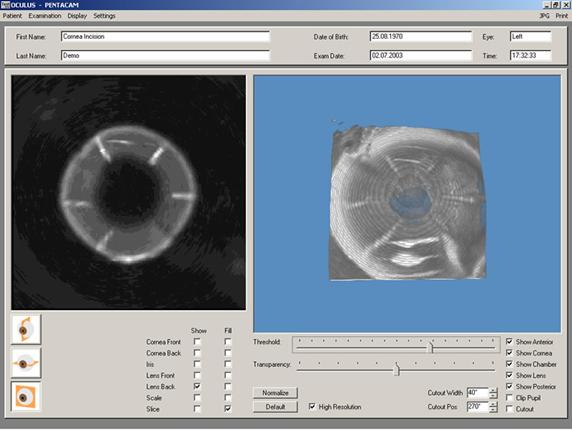Click the Exam Date field
Image resolution: width=572 pixels, height=430 pixels.
point(421,55)
